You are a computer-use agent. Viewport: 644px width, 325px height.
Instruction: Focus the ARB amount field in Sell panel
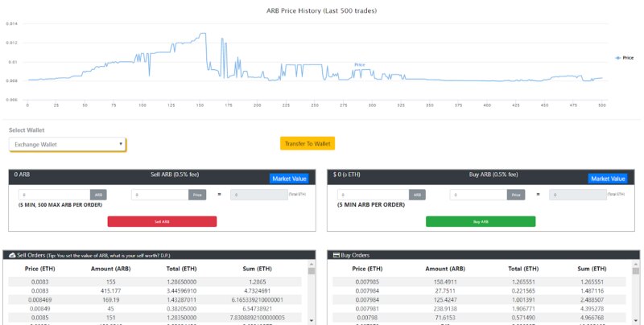[54, 195]
